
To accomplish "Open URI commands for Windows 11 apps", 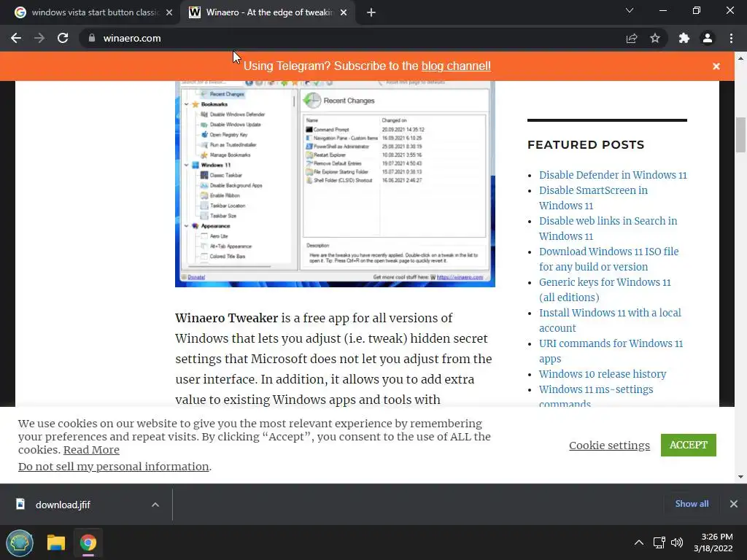I will (611, 351).
